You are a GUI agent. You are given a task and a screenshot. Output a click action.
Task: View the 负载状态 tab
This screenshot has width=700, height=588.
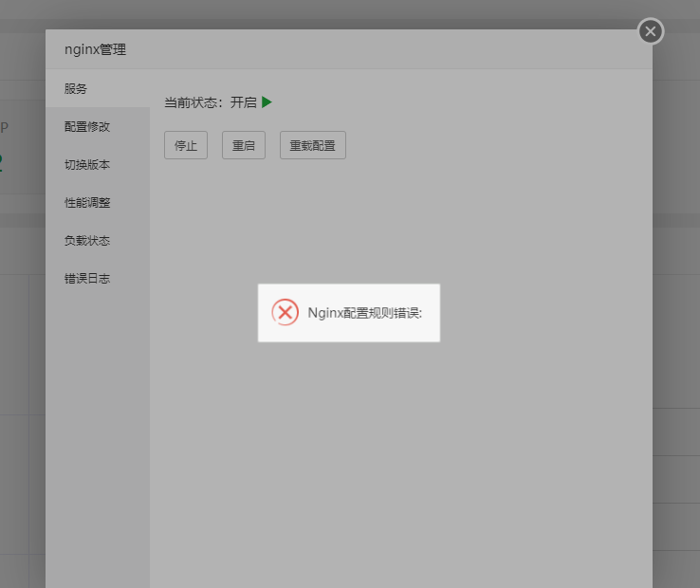click(98, 241)
